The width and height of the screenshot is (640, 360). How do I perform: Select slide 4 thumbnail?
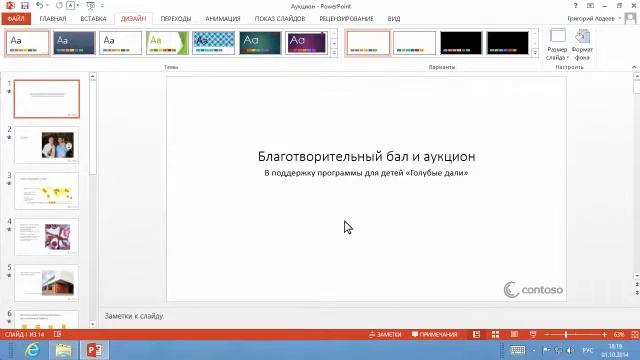[x=47, y=237]
